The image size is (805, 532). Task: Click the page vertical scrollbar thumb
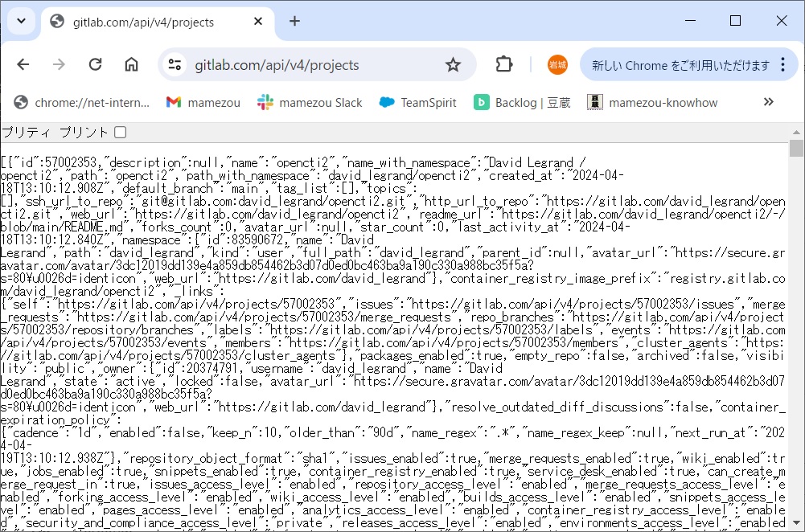pyautogui.click(x=796, y=148)
